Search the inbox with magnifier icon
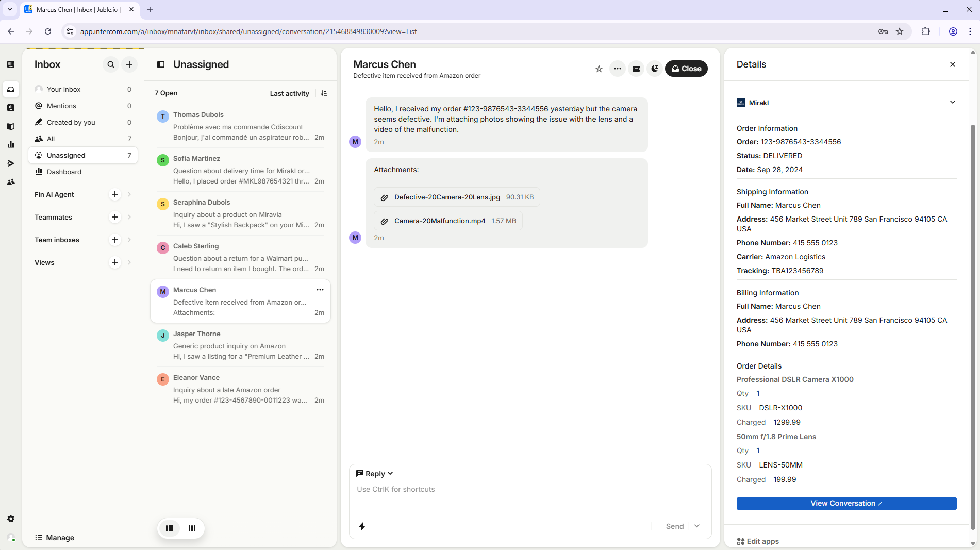 click(x=111, y=64)
